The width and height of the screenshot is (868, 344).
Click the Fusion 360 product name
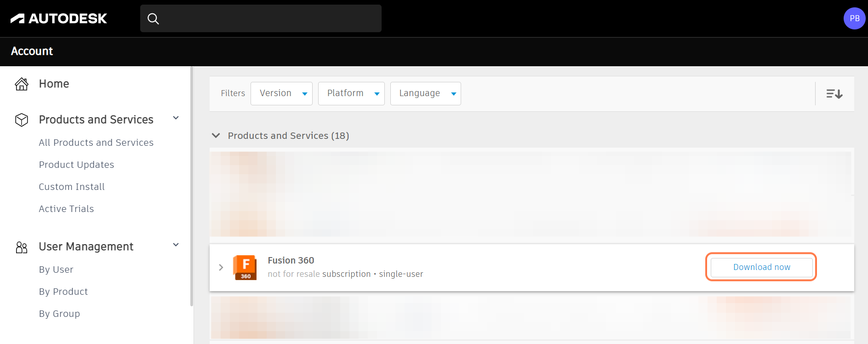point(291,260)
